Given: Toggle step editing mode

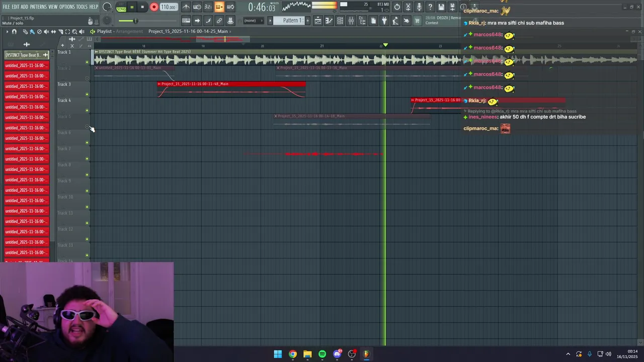Looking at the screenshot, I should [x=208, y=21].
